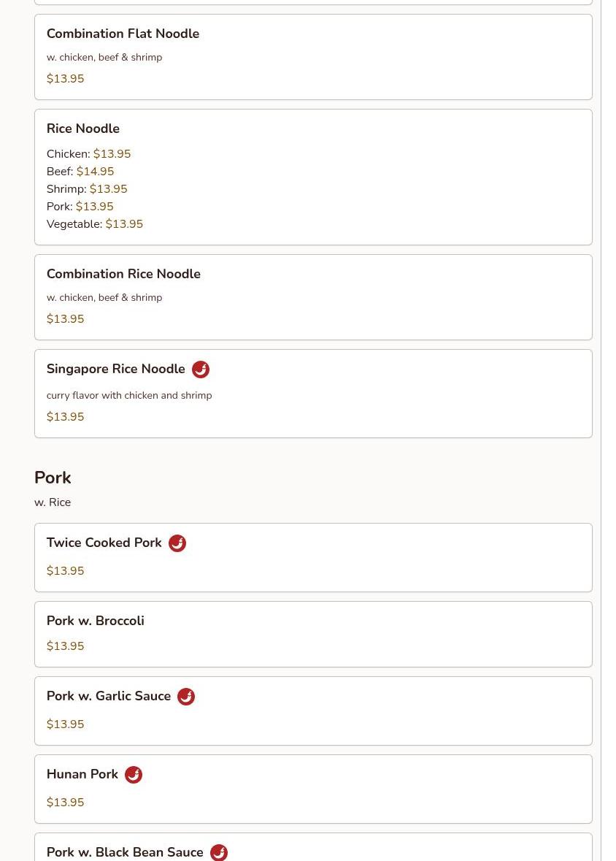Screen dimensions: 616x861
Task: Select the Rice Noodle menu item
Action: [83, 129]
